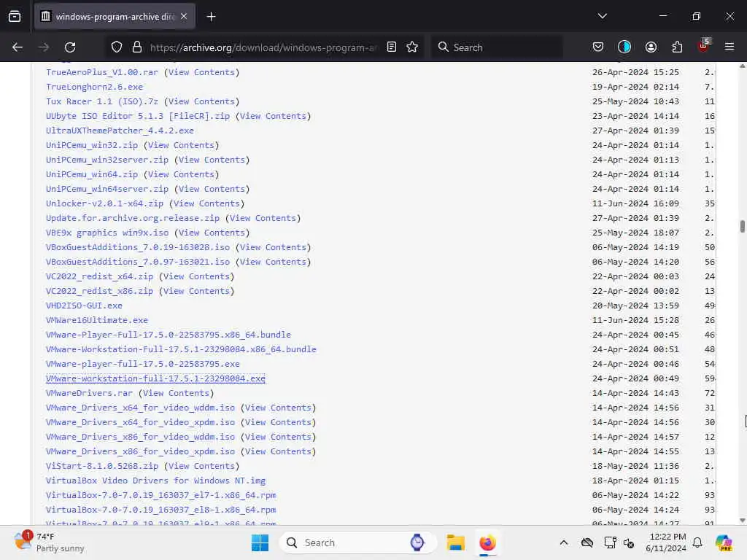747x560 pixels.
Task: Click the Firefox taskbar icon
Action: coord(487,542)
